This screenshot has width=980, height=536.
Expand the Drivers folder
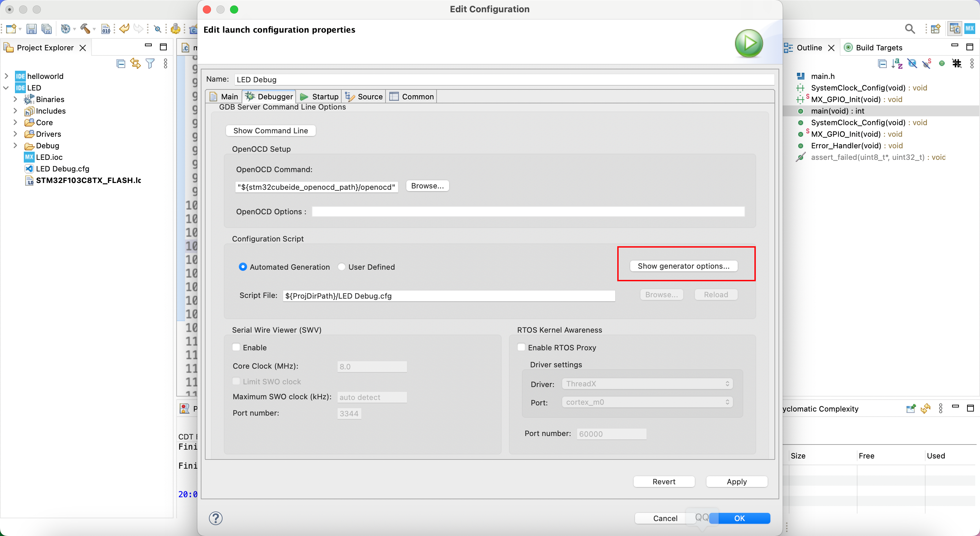coord(15,134)
